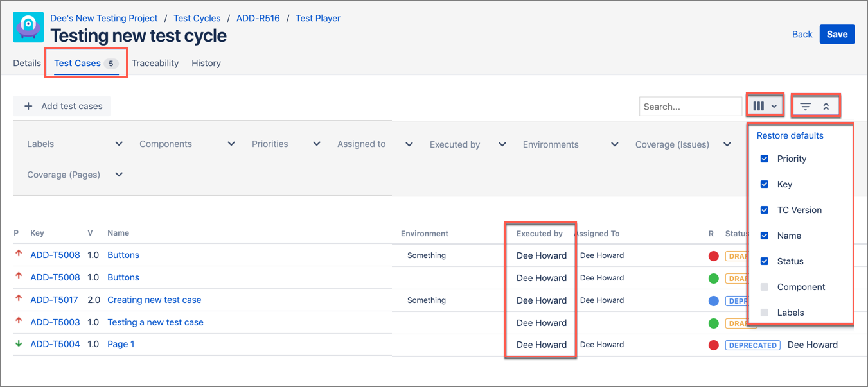
Task: Click the plus icon beside Add test cases
Action: (x=28, y=106)
